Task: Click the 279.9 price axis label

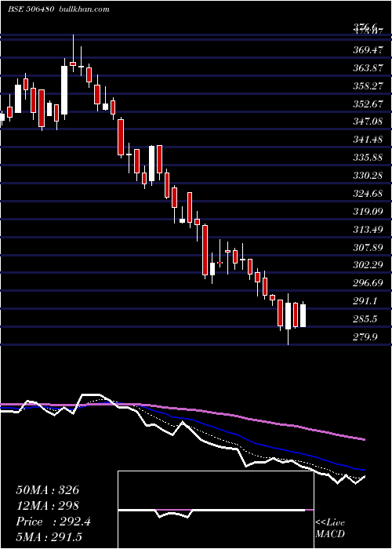Action: (x=365, y=337)
